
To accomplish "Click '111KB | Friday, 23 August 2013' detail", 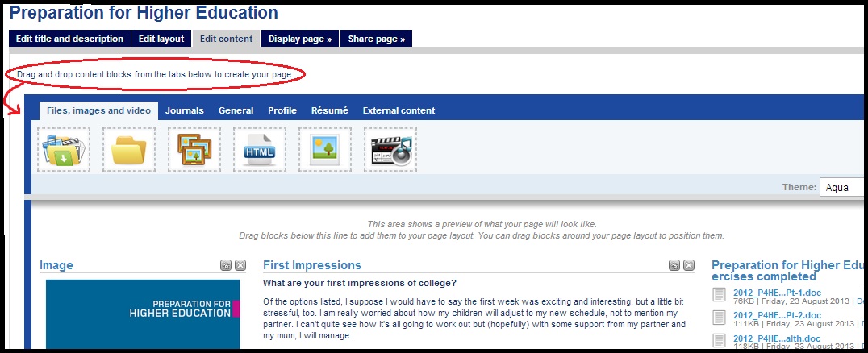I will click(793, 324).
